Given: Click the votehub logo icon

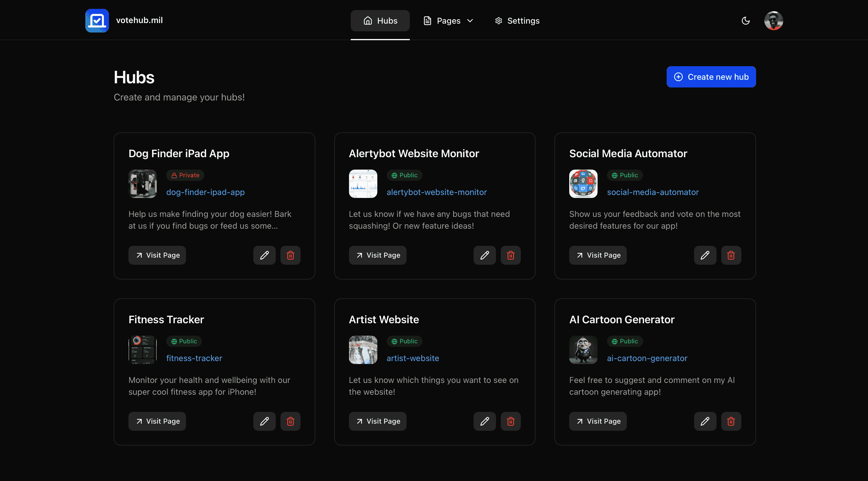Looking at the screenshot, I should (x=97, y=21).
